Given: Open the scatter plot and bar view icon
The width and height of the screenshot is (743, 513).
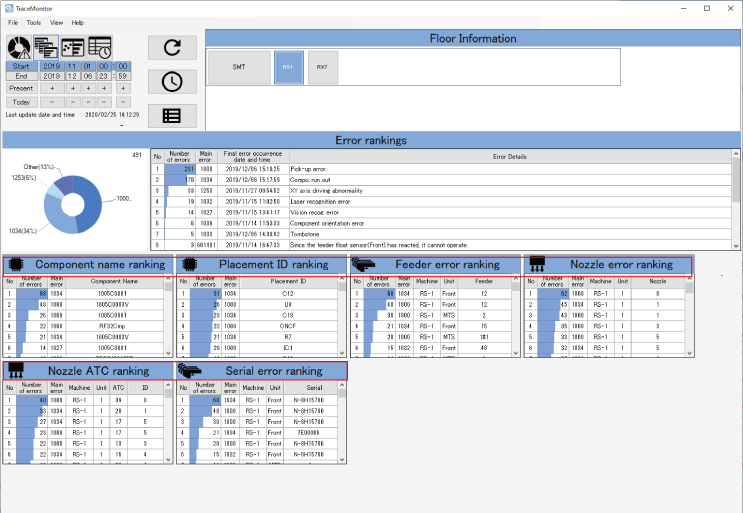Looking at the screenshot, I should click(73, 47).
